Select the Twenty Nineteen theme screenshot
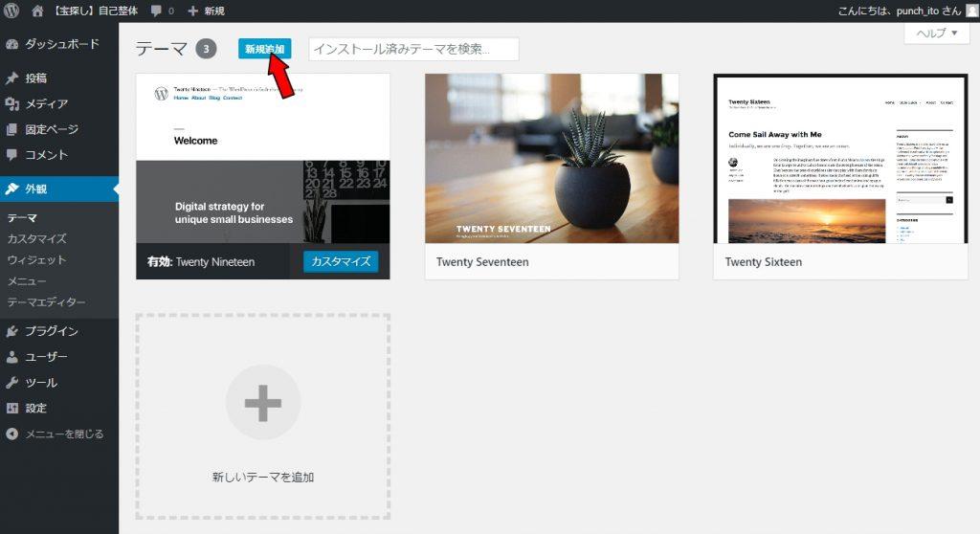This screenshot has height=534, width=980. (x=263, y=158)
